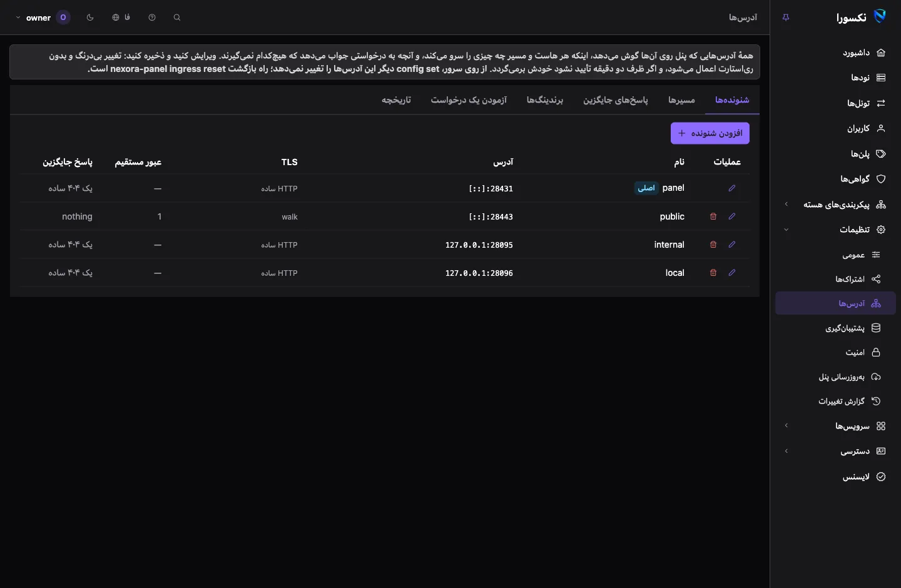This screenshot has height=588, width=901.
Task: Open پشتیبان‌گیری in the sidebar
Action: 835,328
